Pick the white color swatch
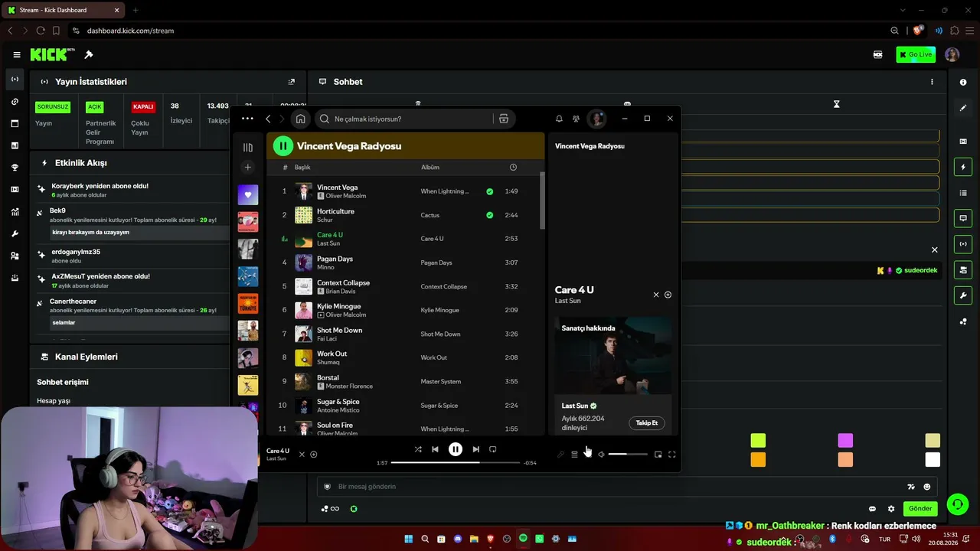 coord(933,460)
